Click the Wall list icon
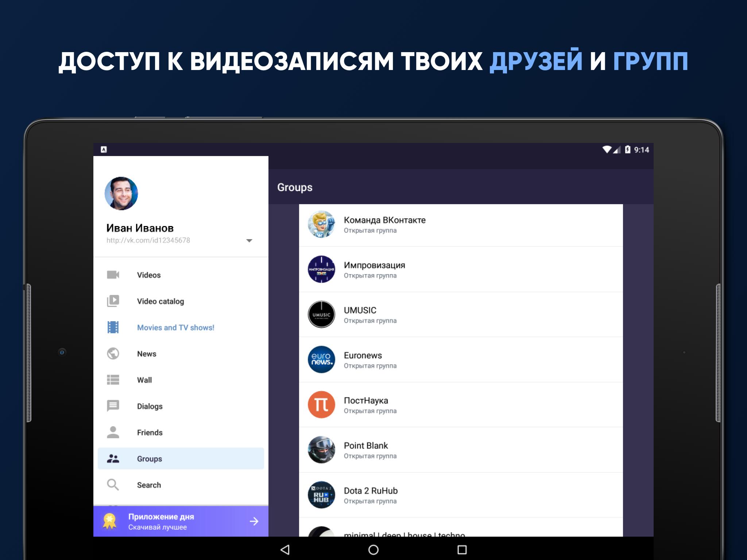747x560 pixels. [113, 380]
